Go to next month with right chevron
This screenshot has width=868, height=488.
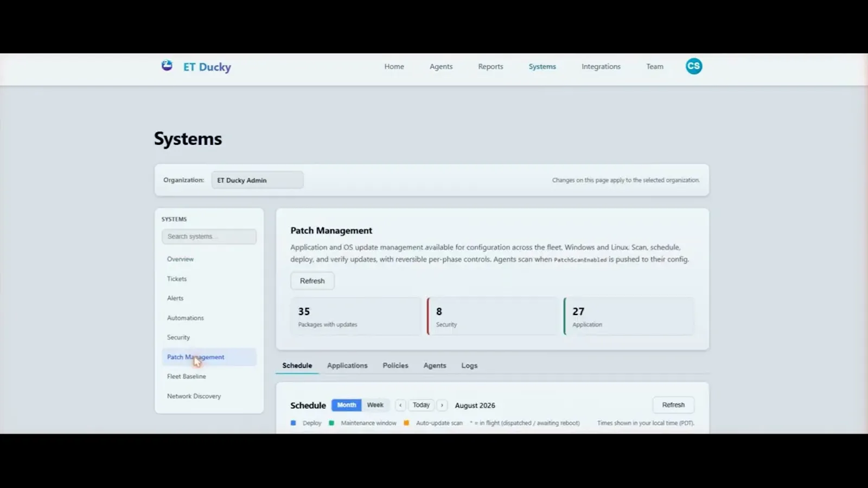click(442, 405)
